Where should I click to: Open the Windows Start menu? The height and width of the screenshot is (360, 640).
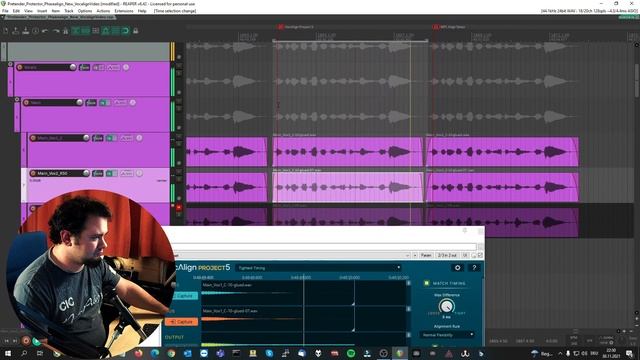8,353
